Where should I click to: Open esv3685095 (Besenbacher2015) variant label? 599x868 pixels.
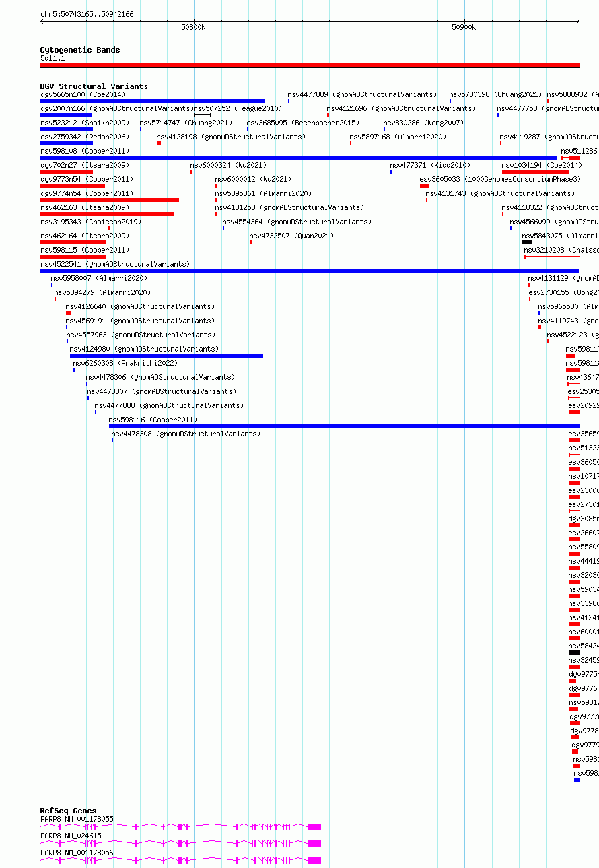point(303,123)
